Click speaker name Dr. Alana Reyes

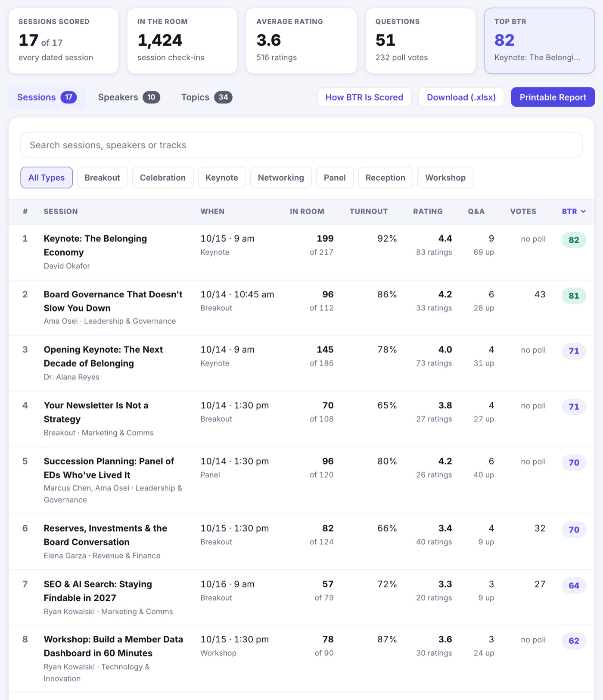click(x=71, y=377)
